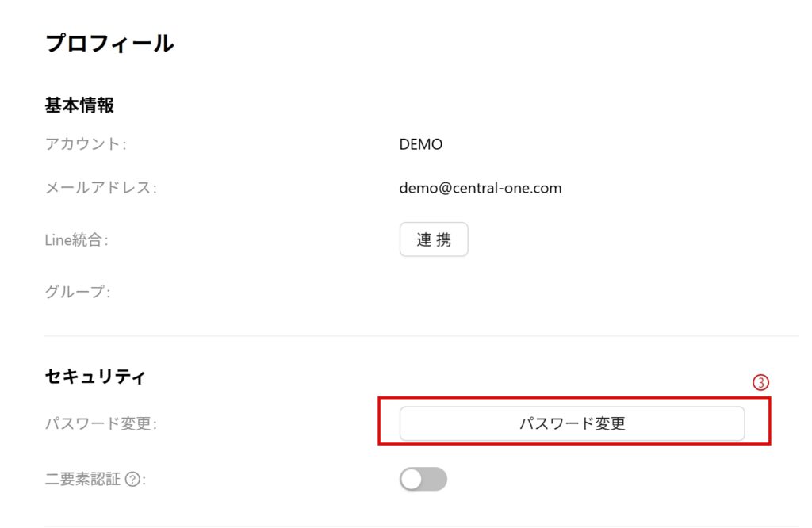Enable the 二要素認証 toggle switch
Screen dimensions: 812x528
(x=423, y=479)
